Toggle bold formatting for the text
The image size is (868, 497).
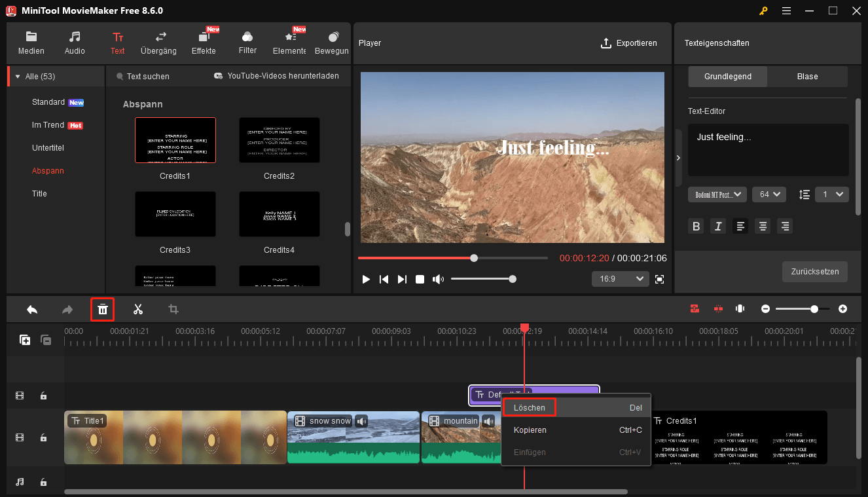pyautogui.click(x=696, y=226)
